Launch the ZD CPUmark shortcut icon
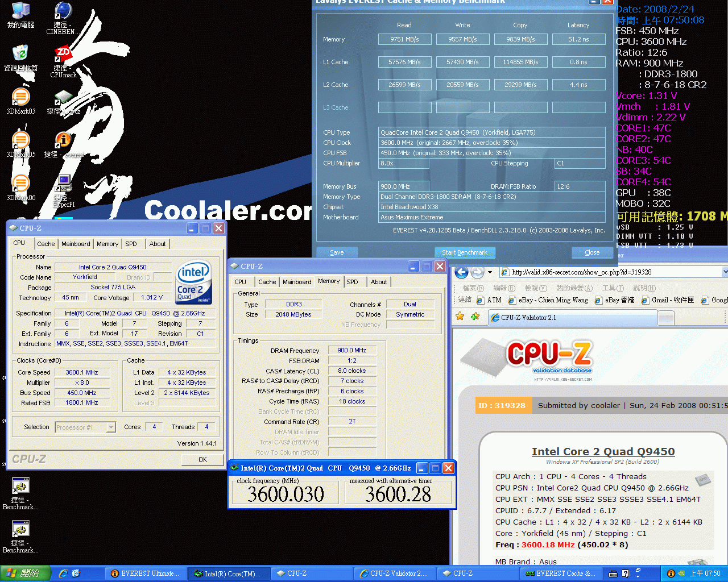The height and width of the screenshot is (582, 728). coord(63,61)
